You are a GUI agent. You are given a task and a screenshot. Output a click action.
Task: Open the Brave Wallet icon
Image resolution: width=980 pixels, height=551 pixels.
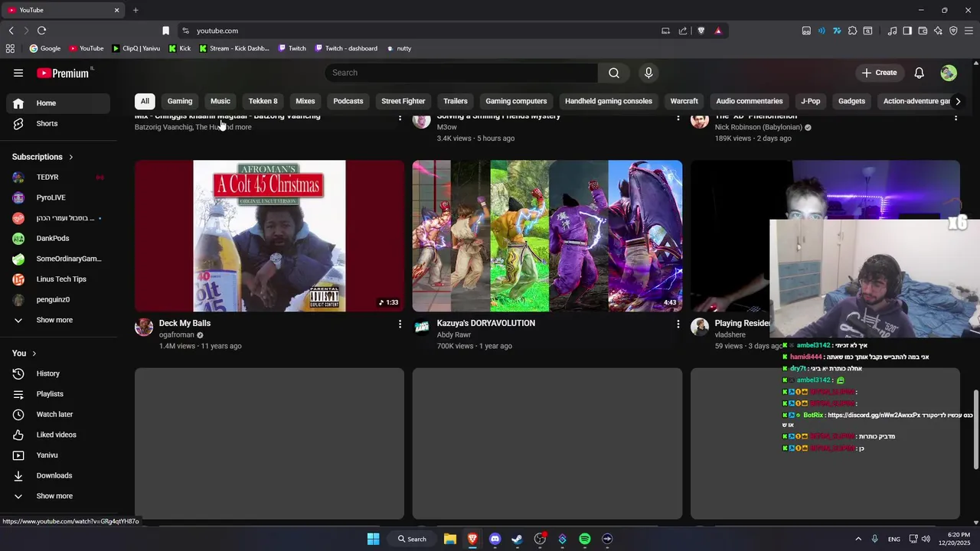[923, 31]
